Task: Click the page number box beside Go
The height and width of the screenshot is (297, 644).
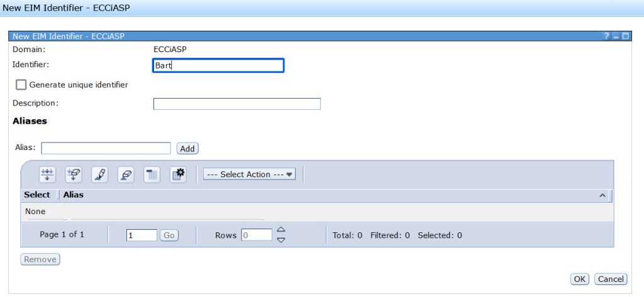Action: (x=142, y=235)
